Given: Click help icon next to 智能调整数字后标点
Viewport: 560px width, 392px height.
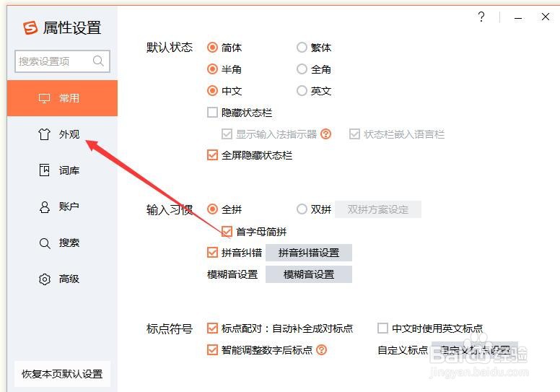Looking at the screenshot, I should tap(321, 349).
